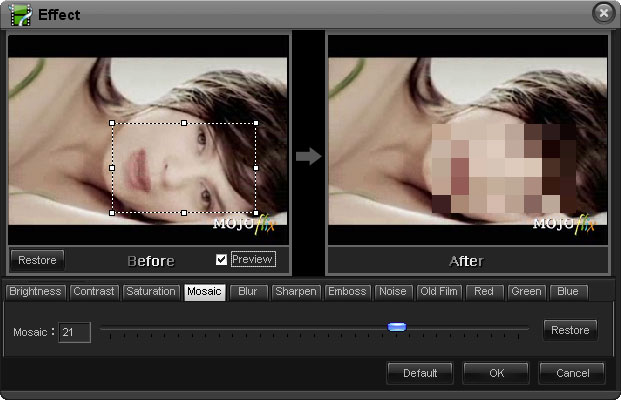621x400 pixels.
Task: Select the Saturation tab
Action: [x=151, y=292]
